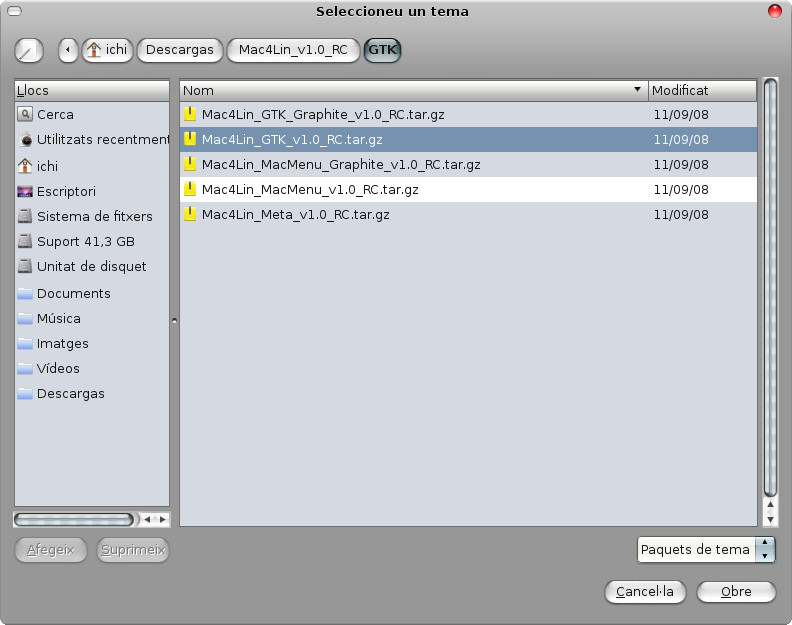
Task: Open the Cerca search place
Action: point(92,115)
